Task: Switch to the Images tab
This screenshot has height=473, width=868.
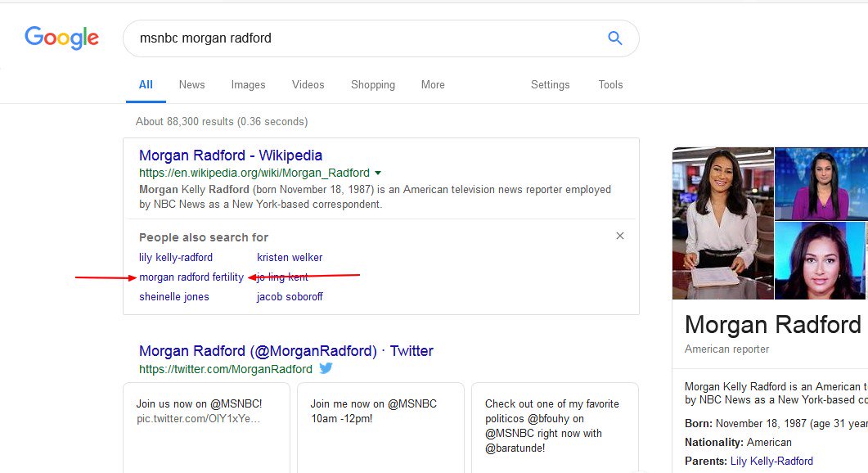Action: click(248, 85)
